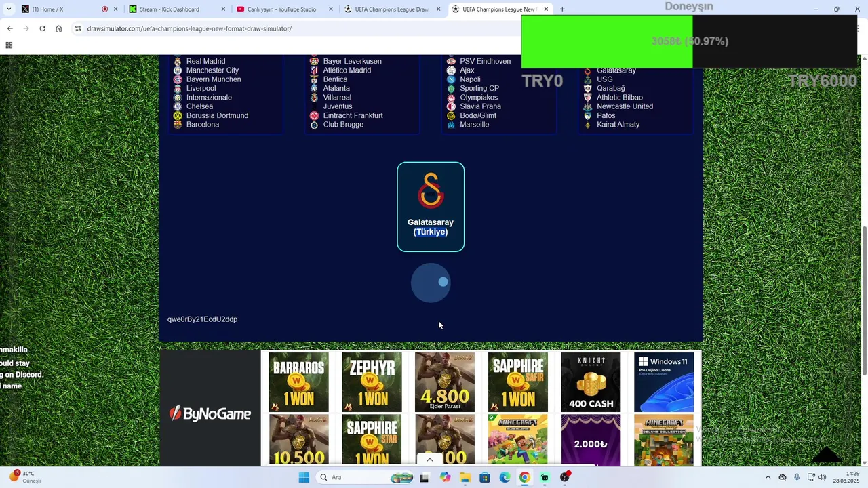Viewport: 868px width, 488px height.
Task: Click the Eintracht Frankfurt crest icon
Action: [314, 115]
